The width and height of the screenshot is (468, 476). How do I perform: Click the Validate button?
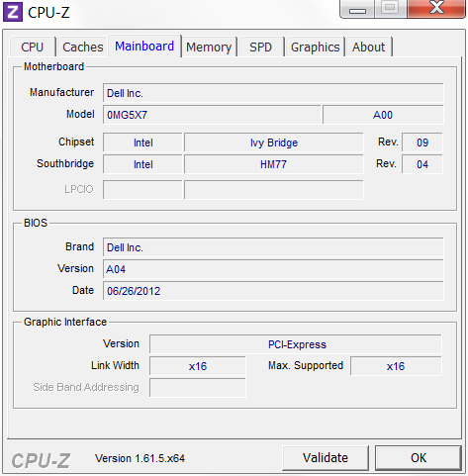point(326,458)
